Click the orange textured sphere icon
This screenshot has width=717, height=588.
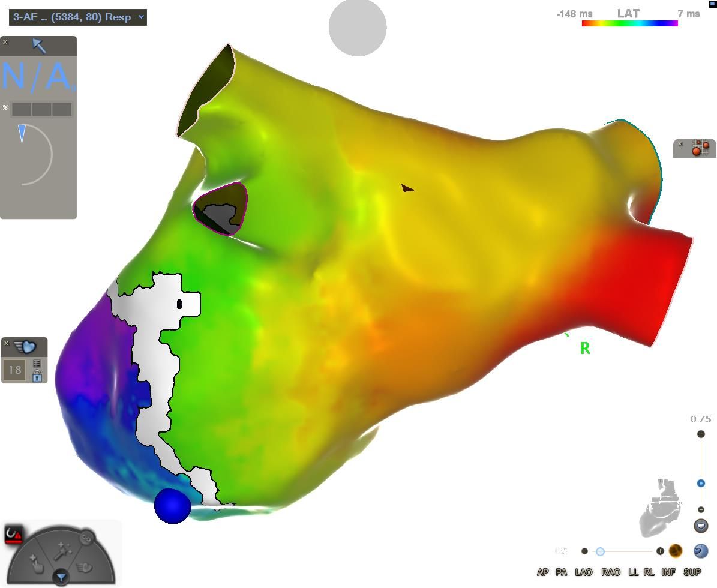(676, 551)
